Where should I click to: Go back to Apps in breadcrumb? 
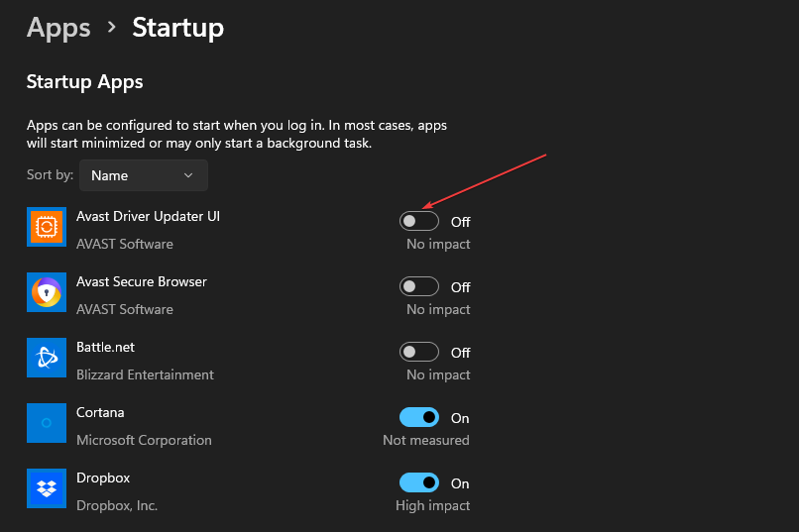point(58,28)
